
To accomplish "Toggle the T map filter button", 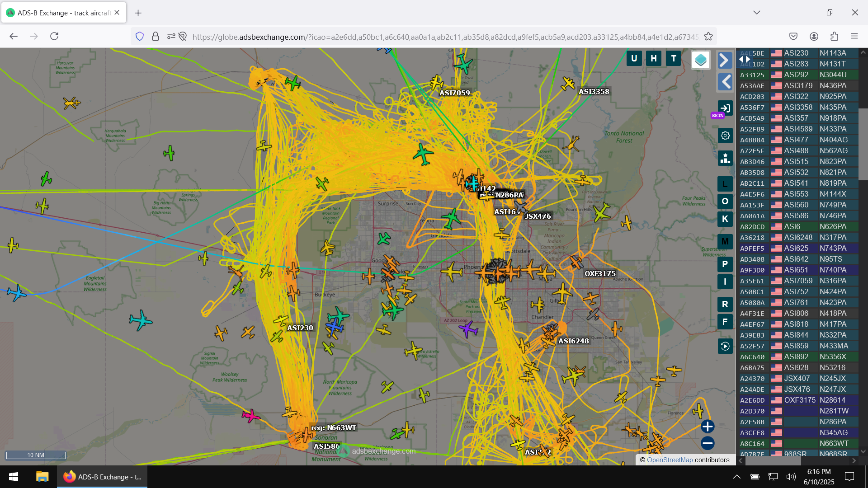I will click(x=674, y=58).
